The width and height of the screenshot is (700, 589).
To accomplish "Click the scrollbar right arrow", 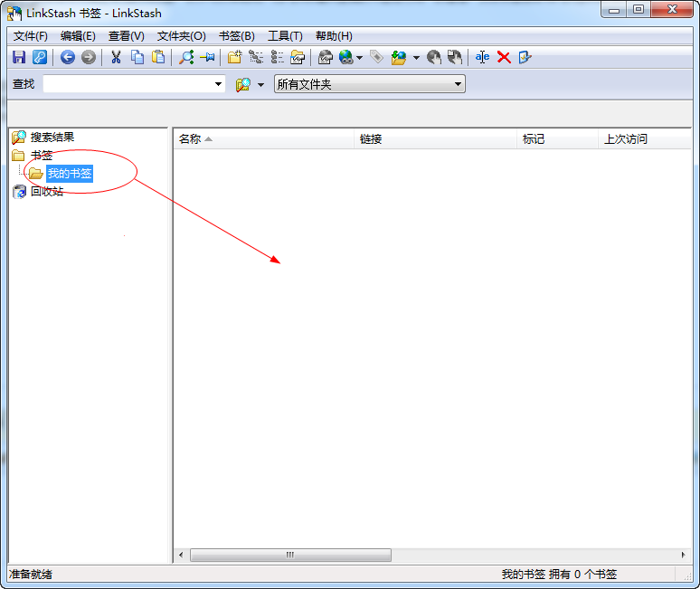I will pyautogui.click(x=683, y=555).
